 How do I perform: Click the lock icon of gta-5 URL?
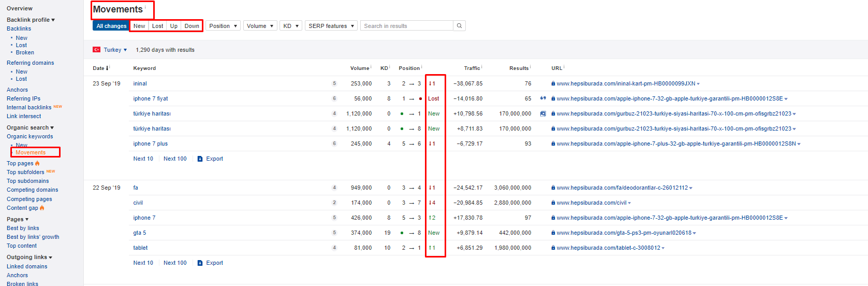coord(553,233)
